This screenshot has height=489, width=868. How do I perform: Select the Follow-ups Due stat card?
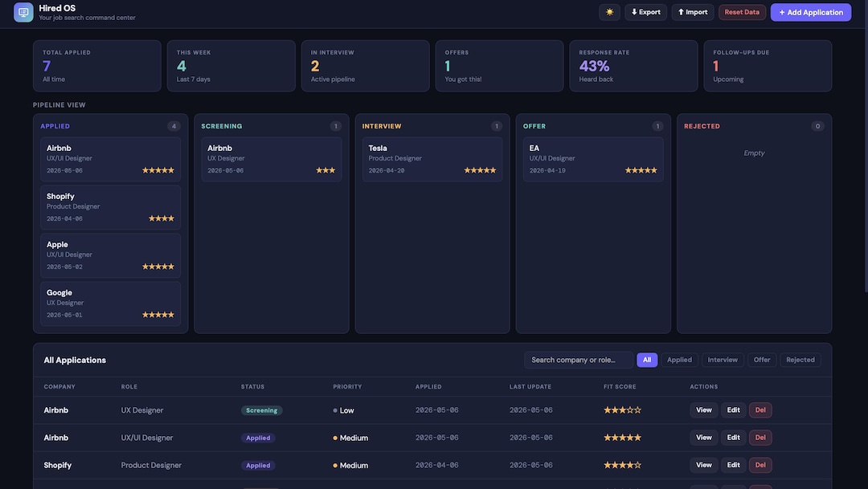768,66
